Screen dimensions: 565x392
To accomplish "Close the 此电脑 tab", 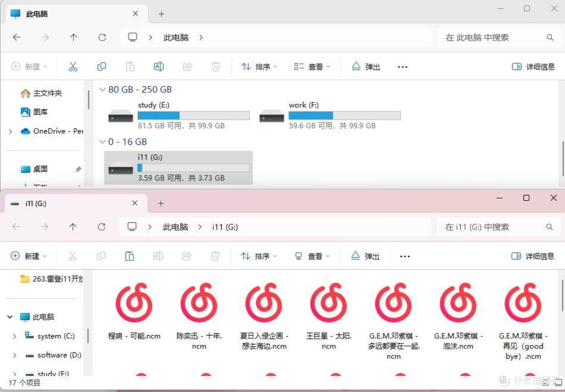I will click(x=135, y=14).
